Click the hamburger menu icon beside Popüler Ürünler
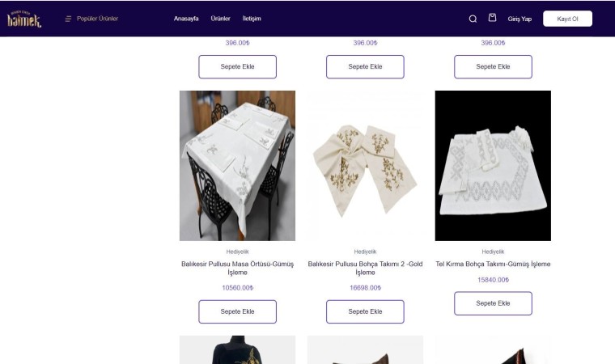This screenshot has width=615, height=364. tap(68, 19)
